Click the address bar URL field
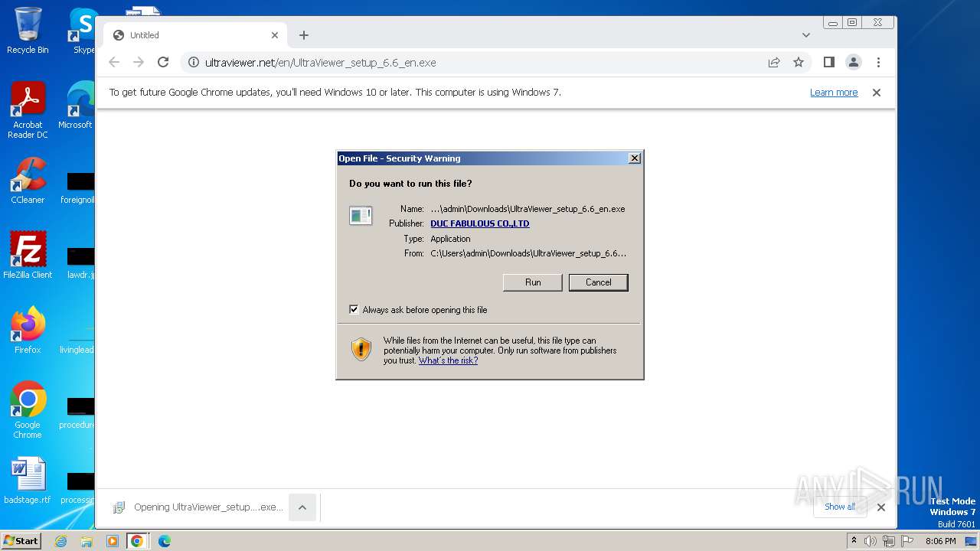 (x=475, y=63)
